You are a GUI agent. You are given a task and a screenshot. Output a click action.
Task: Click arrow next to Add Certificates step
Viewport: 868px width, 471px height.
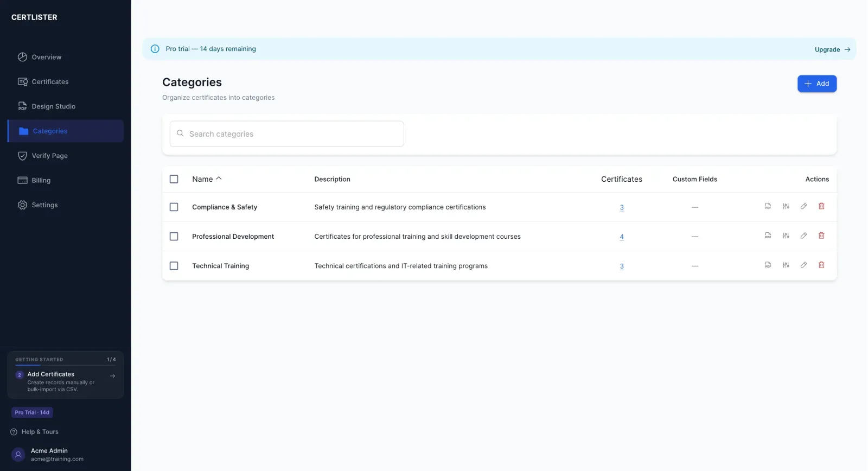coord(112,375)
